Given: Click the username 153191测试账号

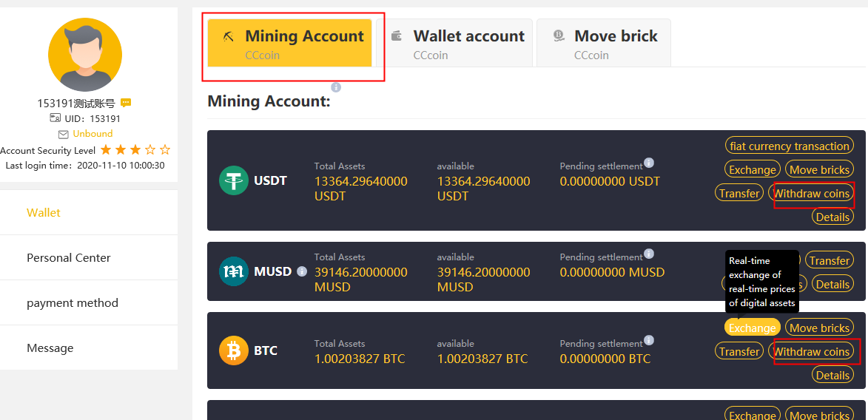Looking at the screenshot, I should coord(76,103).
